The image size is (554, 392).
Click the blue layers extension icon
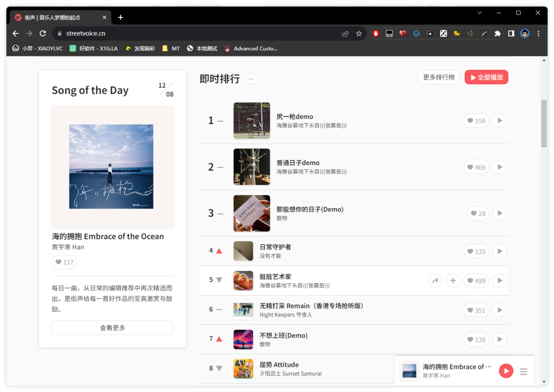[416, 33]
